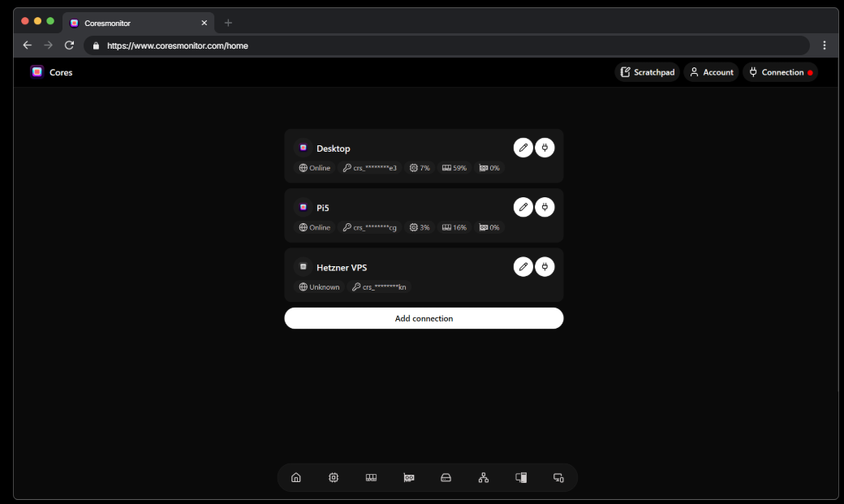This screenshot has height=504, width=844.
Task: Open the memory usage view icon
Action: [x=371, y=477]
